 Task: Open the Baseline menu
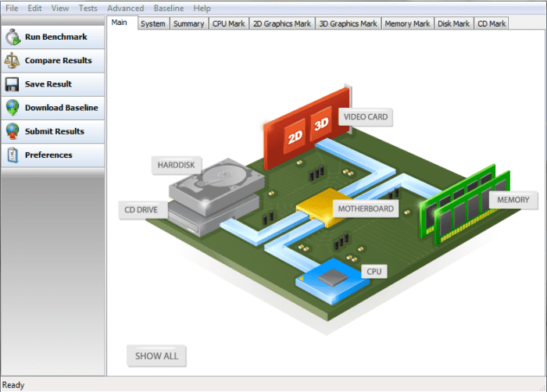click(169, 8)
